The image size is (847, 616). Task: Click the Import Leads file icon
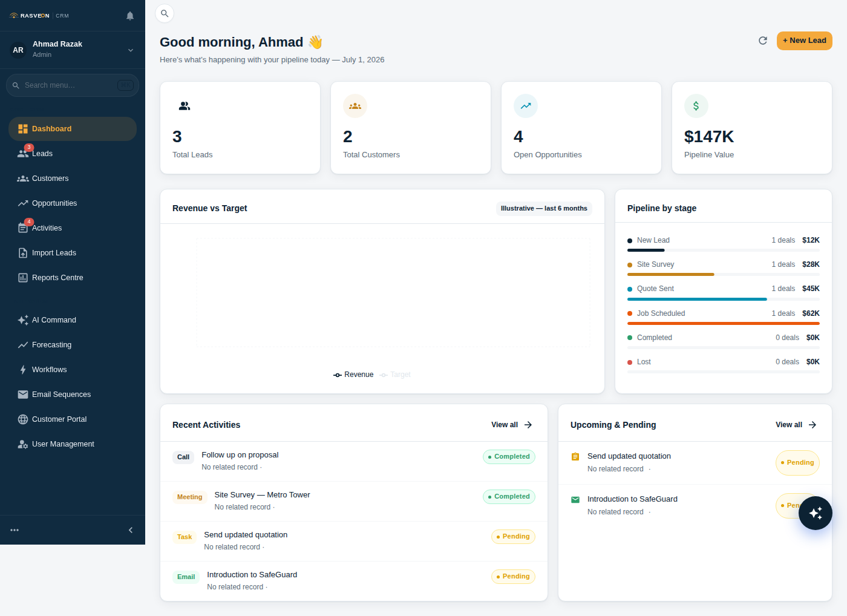click(x=23, y=253)
